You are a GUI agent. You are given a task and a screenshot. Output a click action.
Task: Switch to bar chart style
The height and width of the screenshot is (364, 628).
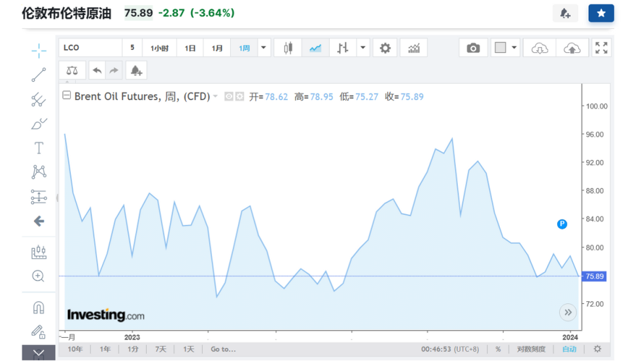[343, 48]
